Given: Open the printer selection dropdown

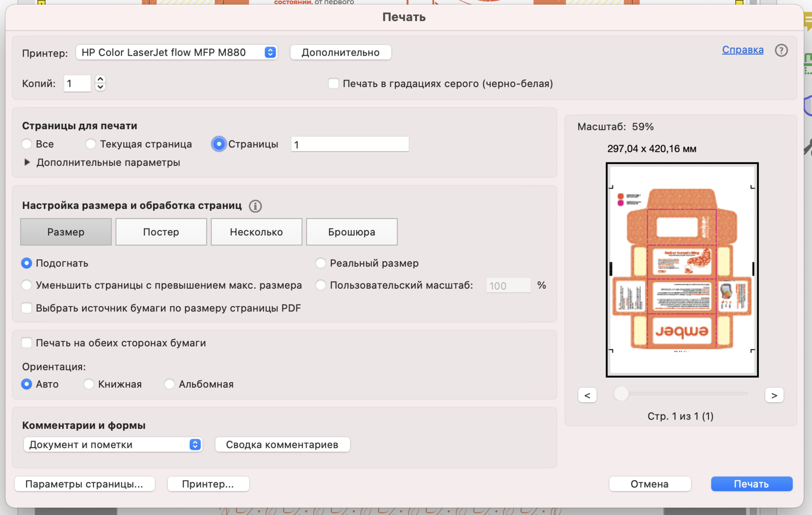Looking at the screenshot, I should (x=176, y=52).
